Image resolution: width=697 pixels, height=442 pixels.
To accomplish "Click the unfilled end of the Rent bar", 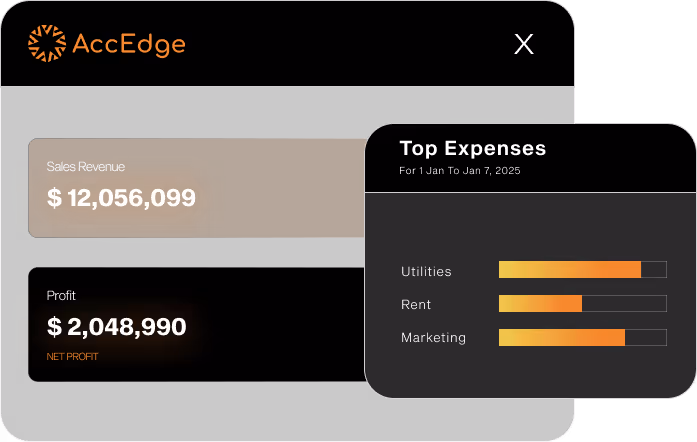I will point(624,303).
